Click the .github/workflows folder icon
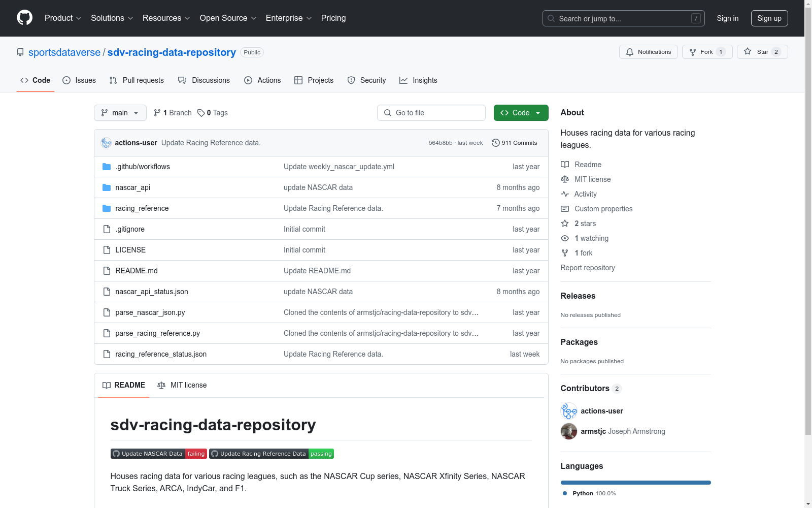This screenshot has height=508, width=812. [107, 167]
